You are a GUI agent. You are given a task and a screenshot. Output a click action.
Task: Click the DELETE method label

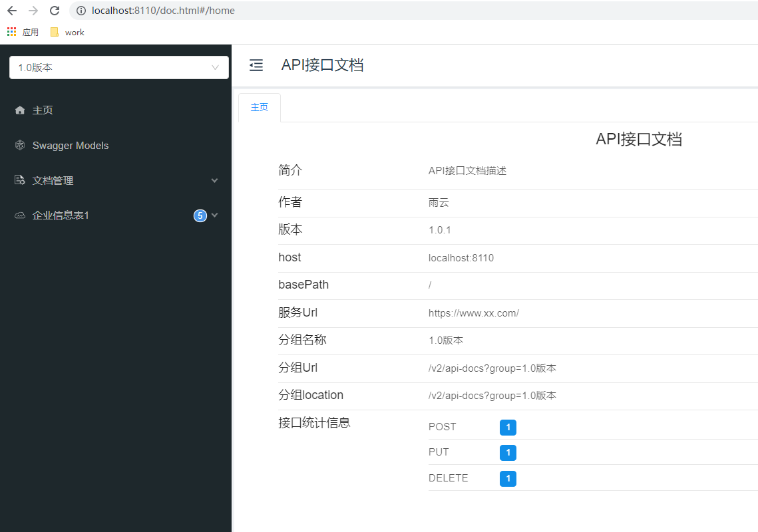tap(448, 478)
